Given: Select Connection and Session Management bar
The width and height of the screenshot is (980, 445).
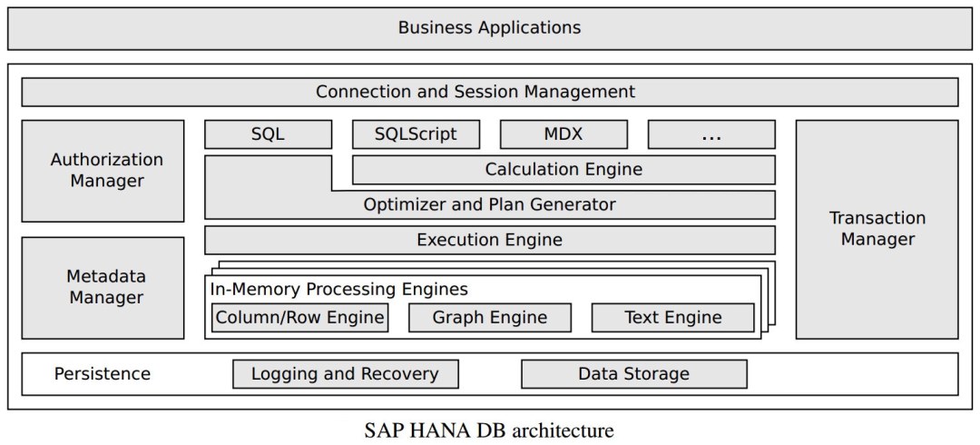Looking at the screenshot, I should (489, 92).
